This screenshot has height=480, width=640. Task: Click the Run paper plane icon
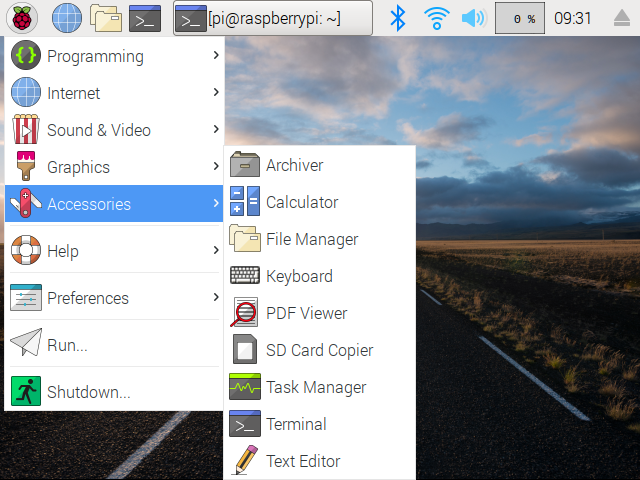tap(26, 342)
